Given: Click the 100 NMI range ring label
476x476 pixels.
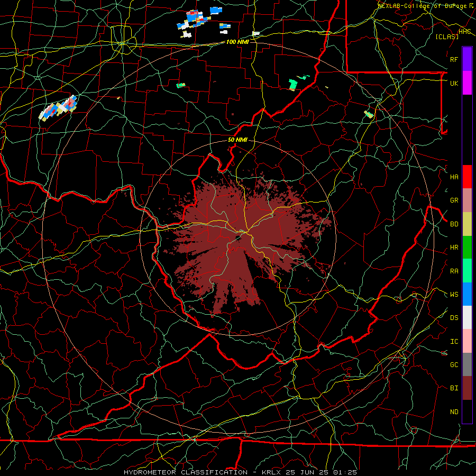Looking at the screenshot, I should 237,42.
